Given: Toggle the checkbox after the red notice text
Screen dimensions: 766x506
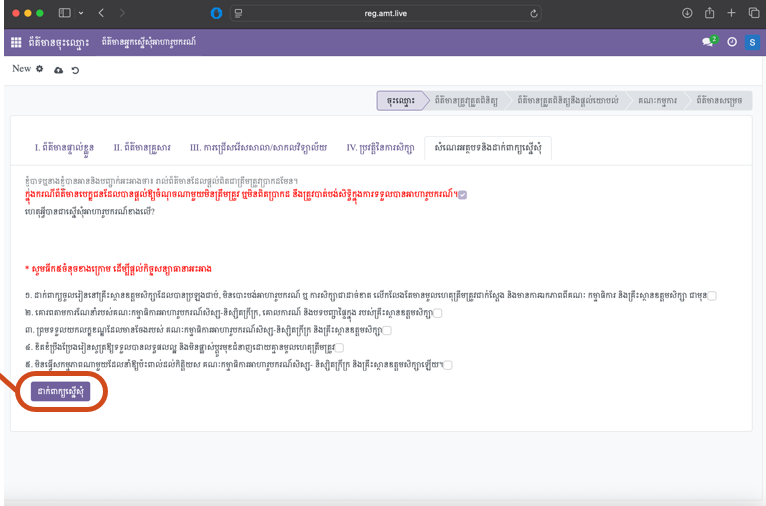Looking at the screenshot, I should coord(462,195).
